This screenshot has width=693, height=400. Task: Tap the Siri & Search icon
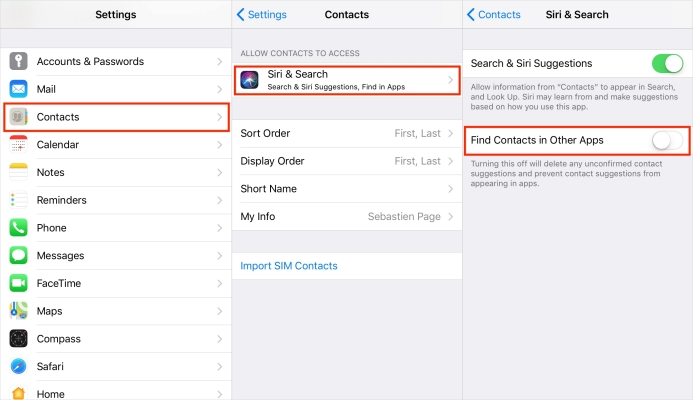(250, 79)
